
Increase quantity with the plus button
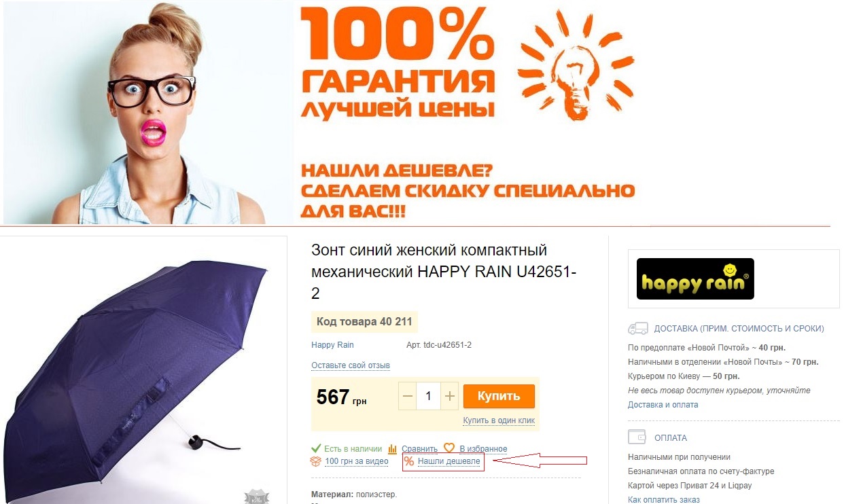pyautogui.click(x=449, y=396)
